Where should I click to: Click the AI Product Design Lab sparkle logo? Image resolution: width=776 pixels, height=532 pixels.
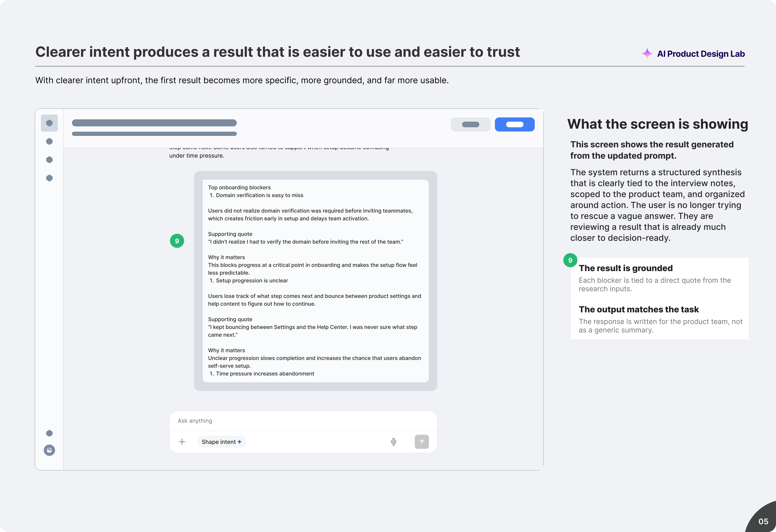[x=647, y=54]
